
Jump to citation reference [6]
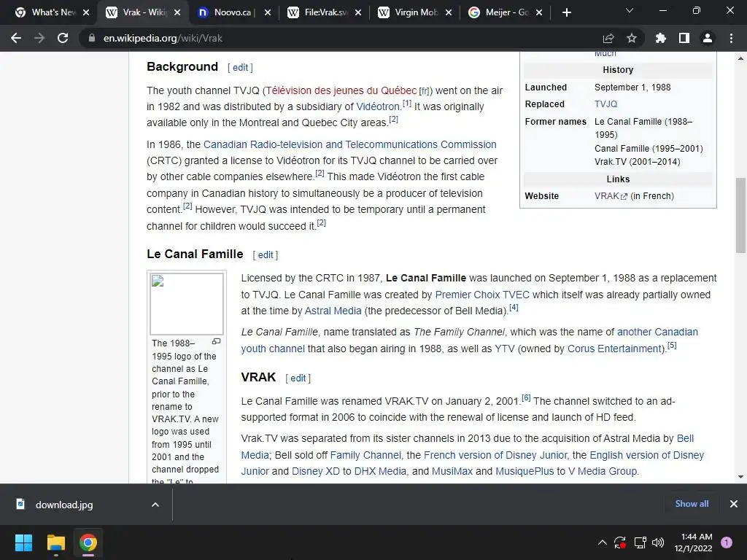click(x=526, y=397)
